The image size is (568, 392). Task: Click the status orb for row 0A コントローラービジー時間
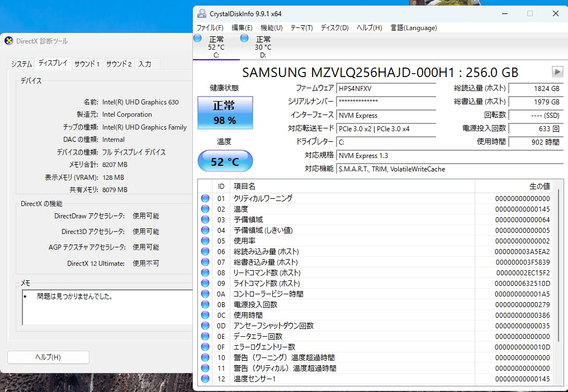[x=205, y=294]
